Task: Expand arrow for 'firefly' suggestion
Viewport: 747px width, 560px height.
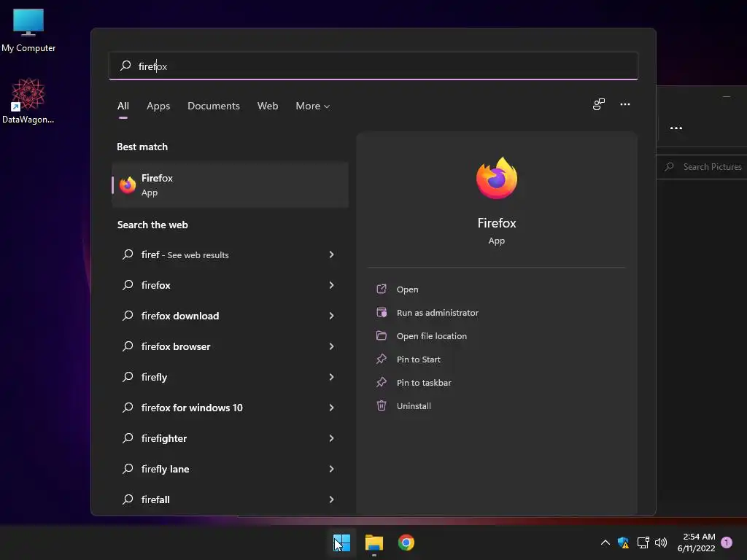Action: point(332,377)
